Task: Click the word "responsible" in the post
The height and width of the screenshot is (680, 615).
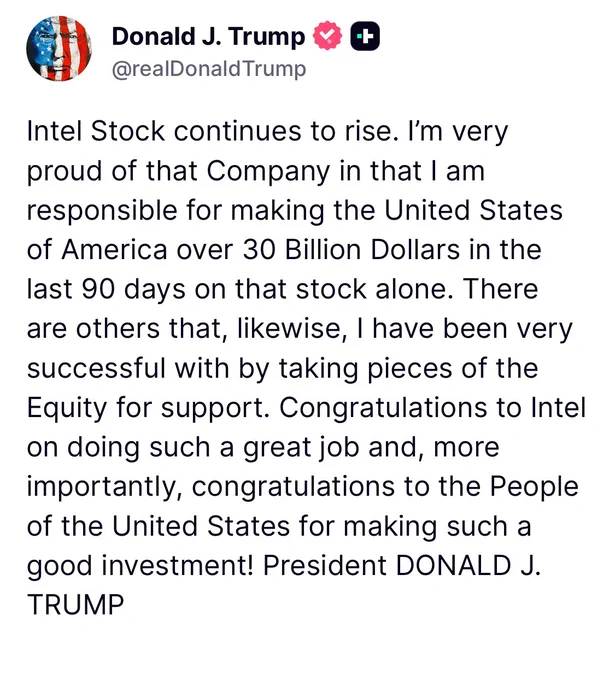Action: click(102, 210)
